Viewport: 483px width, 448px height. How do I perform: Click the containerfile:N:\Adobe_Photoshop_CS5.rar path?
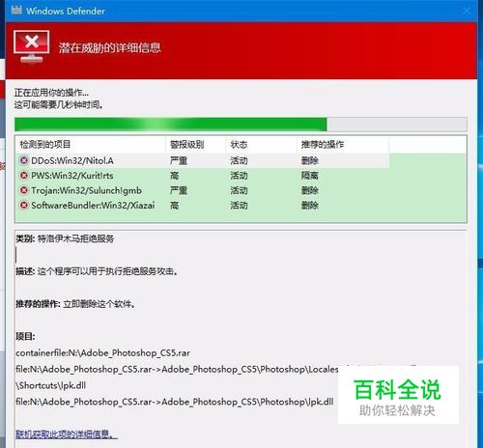pos(102,353)
